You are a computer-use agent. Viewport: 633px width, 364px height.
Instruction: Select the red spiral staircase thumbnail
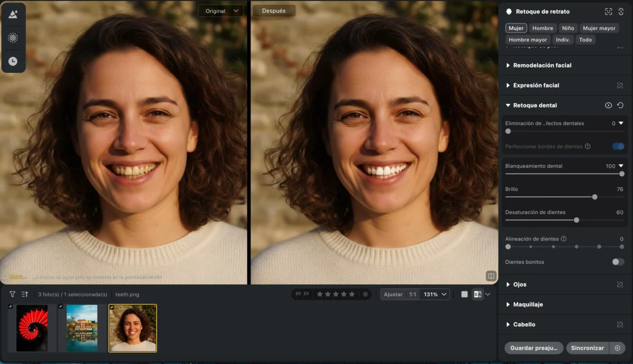pos(32,328)
